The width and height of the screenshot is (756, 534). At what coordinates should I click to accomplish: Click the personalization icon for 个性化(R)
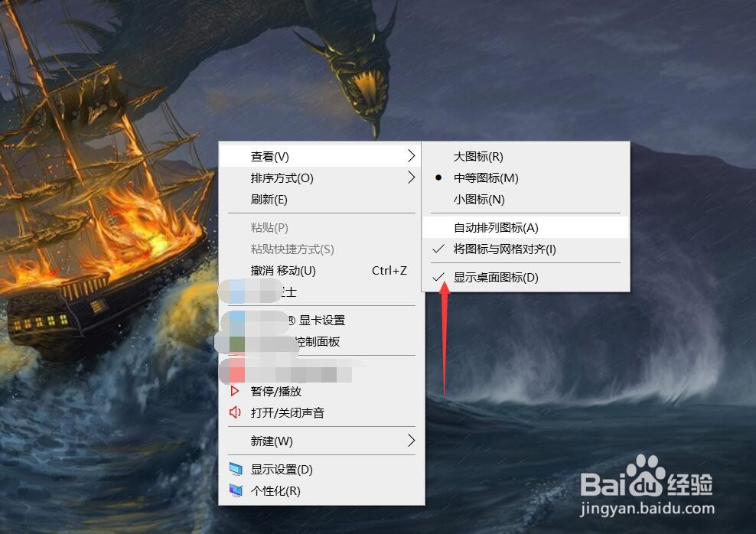[x=236, y=490]
